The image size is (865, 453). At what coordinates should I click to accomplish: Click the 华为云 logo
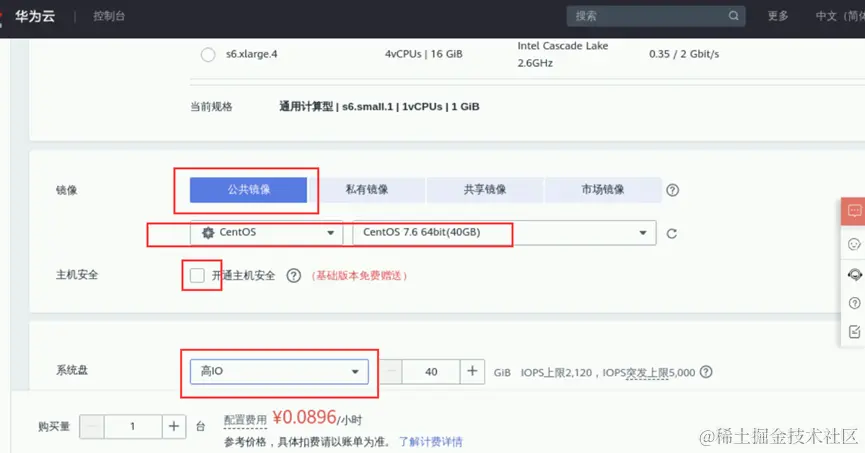[34, 17]
